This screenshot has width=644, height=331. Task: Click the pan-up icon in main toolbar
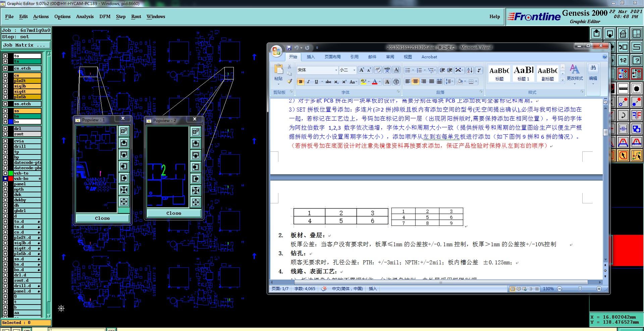coord(596,34)
